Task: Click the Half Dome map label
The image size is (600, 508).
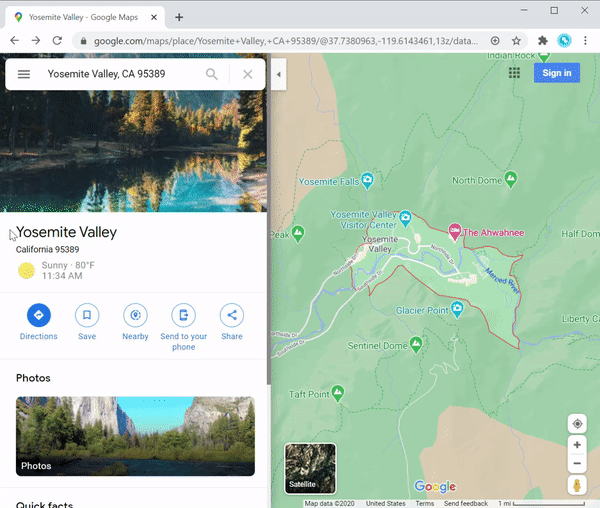Action: [580, 234]
